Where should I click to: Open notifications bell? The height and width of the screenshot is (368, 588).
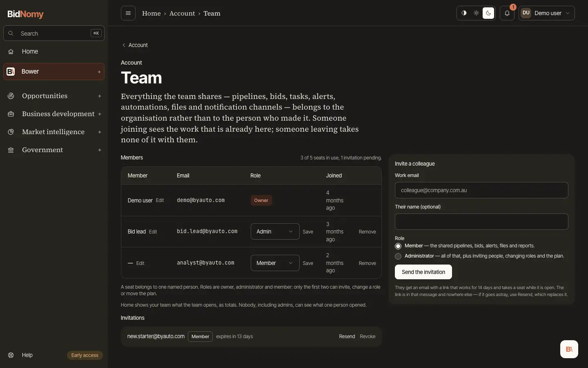[x=507, y=13]
